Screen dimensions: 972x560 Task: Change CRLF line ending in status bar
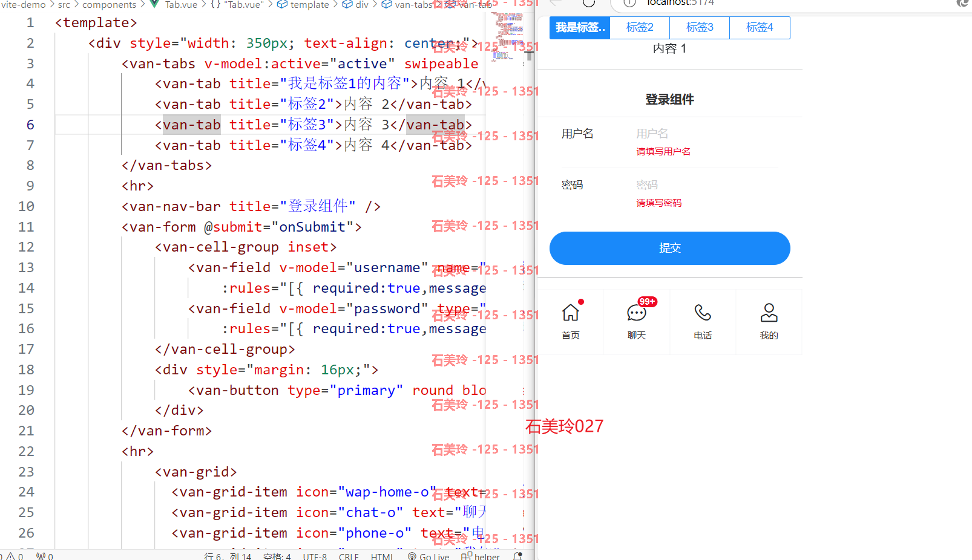[349, 556]
